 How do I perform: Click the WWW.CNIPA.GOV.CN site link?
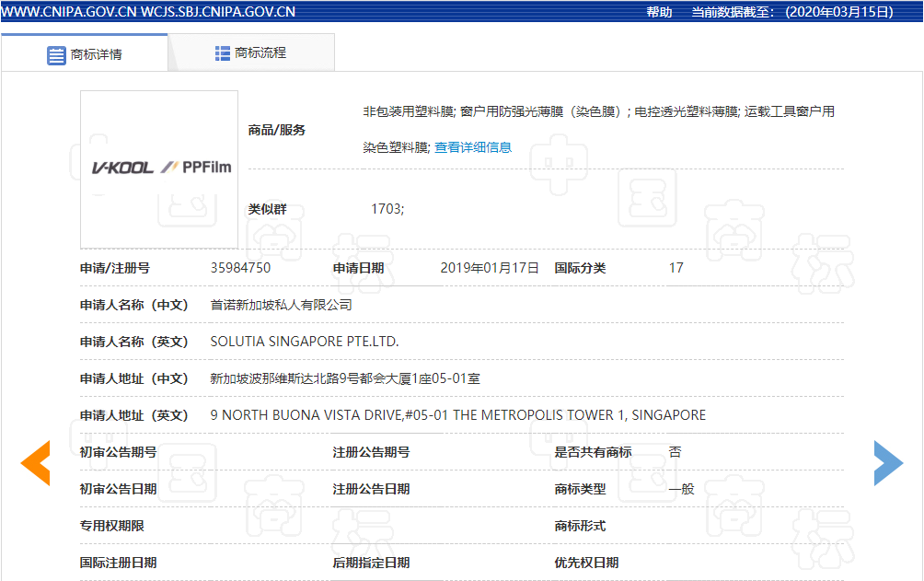pyautogui.click(x=68, y=12)
